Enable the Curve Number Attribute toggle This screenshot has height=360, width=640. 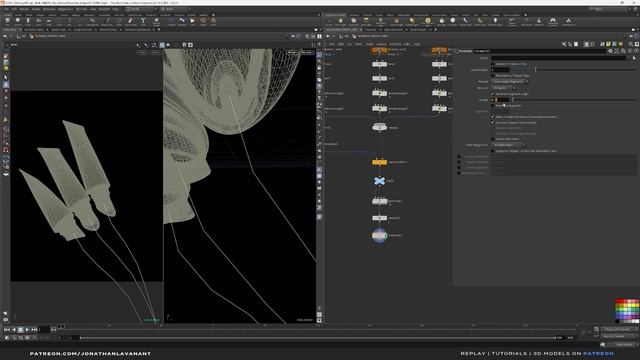[459, 173]
